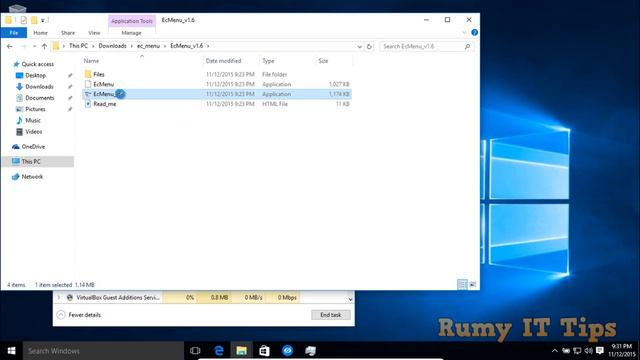
Task: Expand the ribbon chevron
Action: click(464, 33)
